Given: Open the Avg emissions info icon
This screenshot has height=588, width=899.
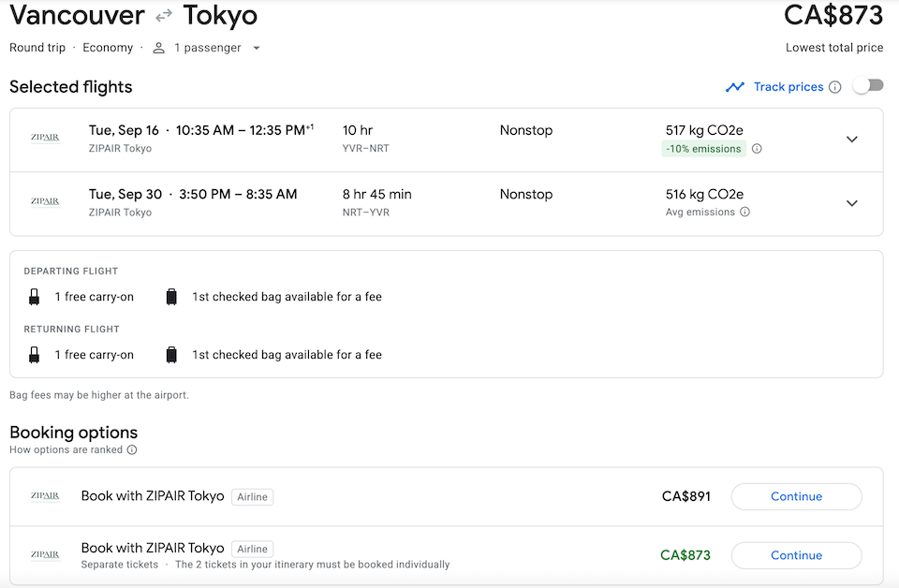Looking at the screenshot, I should coord(744,212).
